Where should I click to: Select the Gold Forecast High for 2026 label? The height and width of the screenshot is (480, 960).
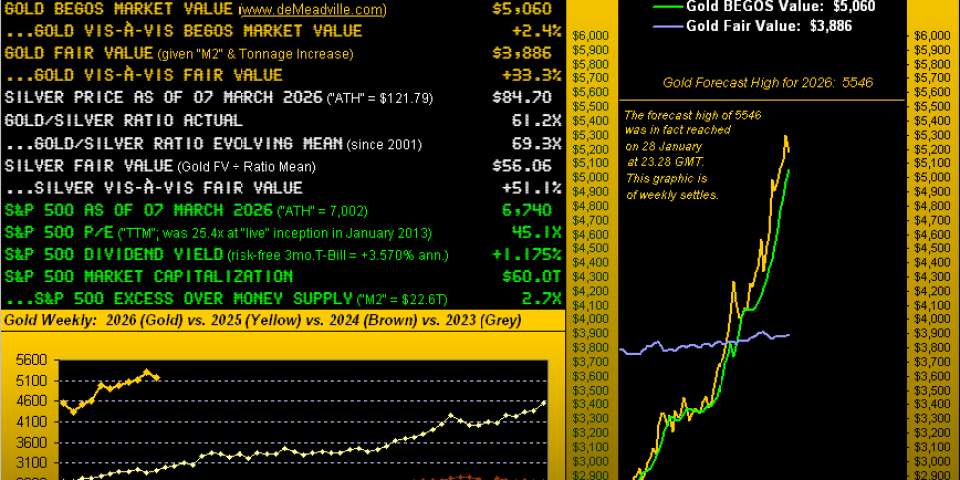[x=767, y=82]
